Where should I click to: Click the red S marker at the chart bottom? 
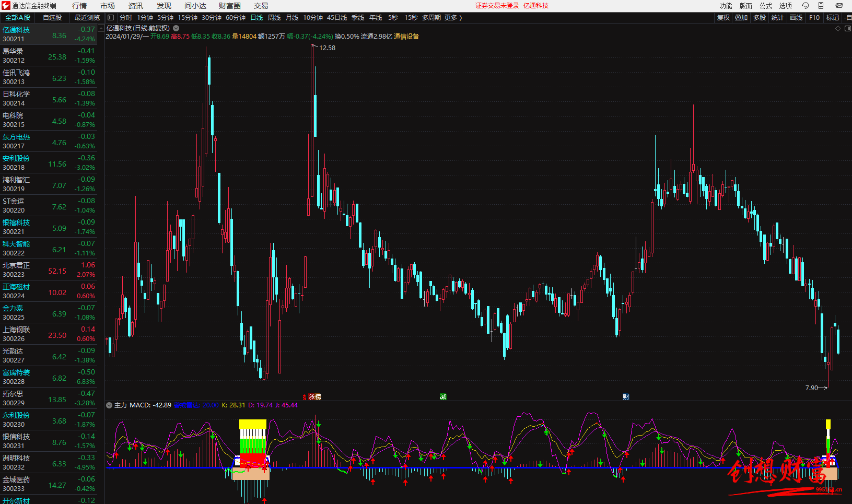pos(305,397)
